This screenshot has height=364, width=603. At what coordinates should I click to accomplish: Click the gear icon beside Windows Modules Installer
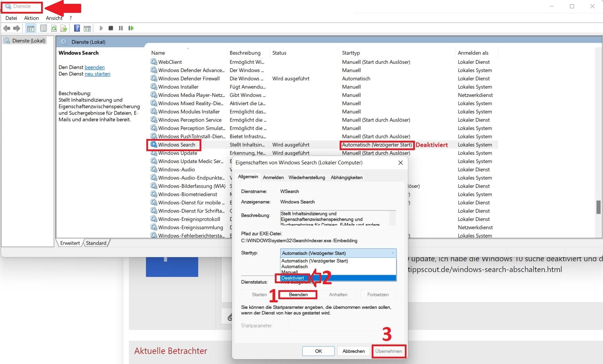(154, 111)
